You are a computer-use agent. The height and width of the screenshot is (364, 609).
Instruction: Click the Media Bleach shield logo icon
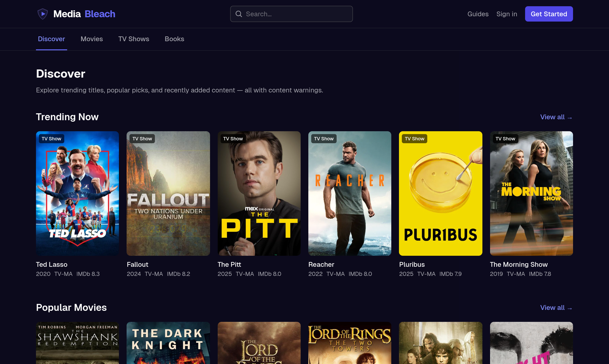click(43, 14)
